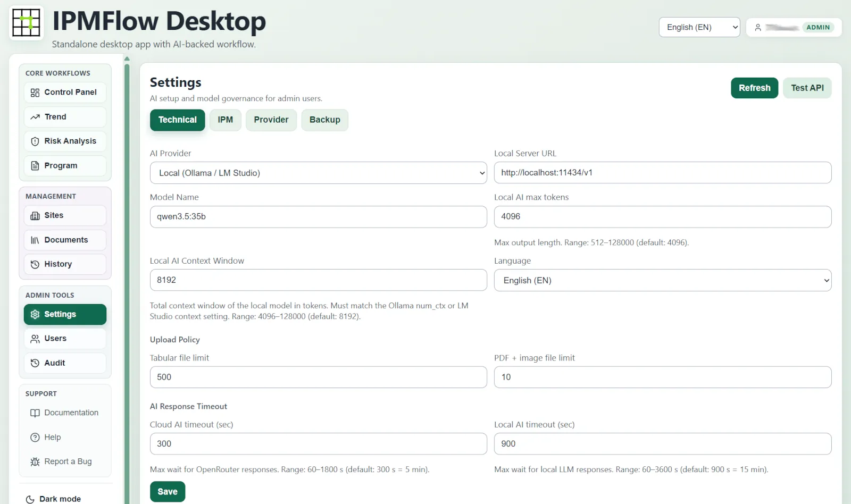Click the IPMFlow grid logo icon
Screen dimensions: 851x504
26,22
